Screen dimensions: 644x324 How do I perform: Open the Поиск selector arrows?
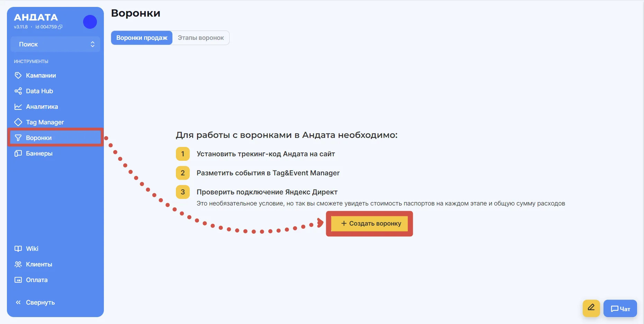click(92, 44)
